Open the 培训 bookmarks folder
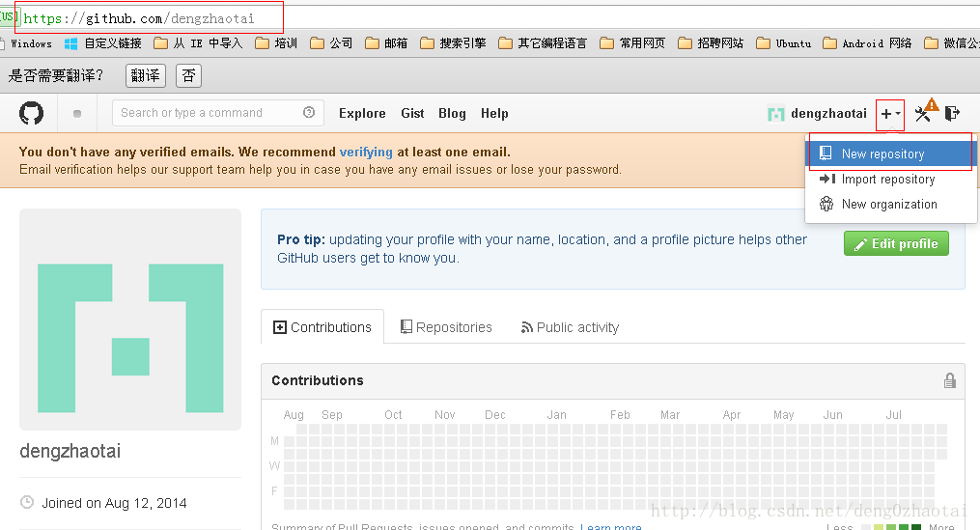The image size is (980, 530). pos(276,43)
